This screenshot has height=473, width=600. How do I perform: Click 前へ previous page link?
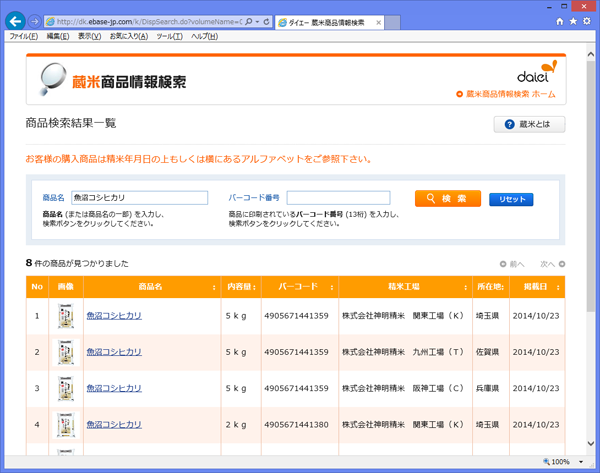click(x=512, y=264)
